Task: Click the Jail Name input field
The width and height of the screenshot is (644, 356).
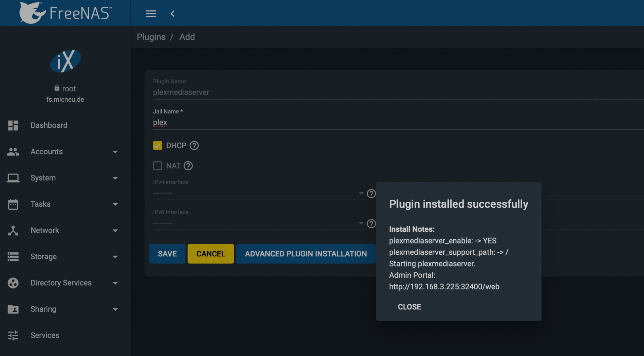Action: pos(398,122)
